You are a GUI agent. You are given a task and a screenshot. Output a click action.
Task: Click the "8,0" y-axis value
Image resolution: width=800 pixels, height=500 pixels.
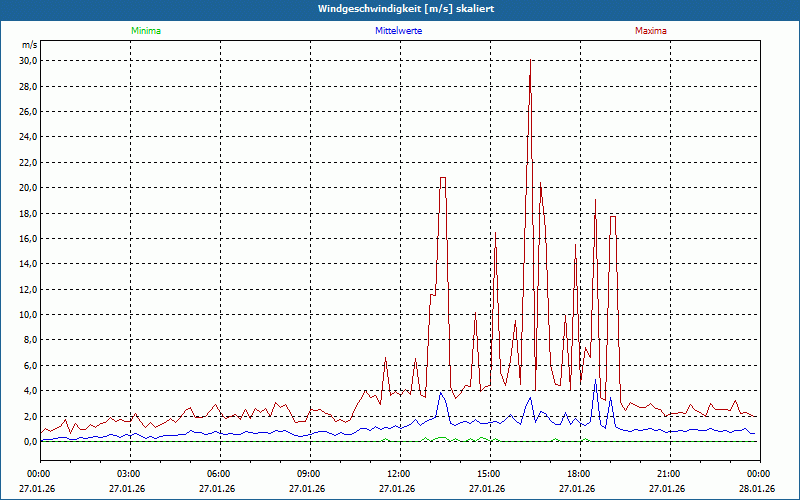[x=30, y=340]
